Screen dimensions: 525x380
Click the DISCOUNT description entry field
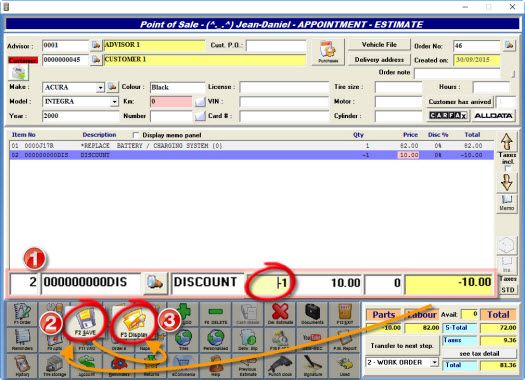pyautogui.click(x=208, y=283)
